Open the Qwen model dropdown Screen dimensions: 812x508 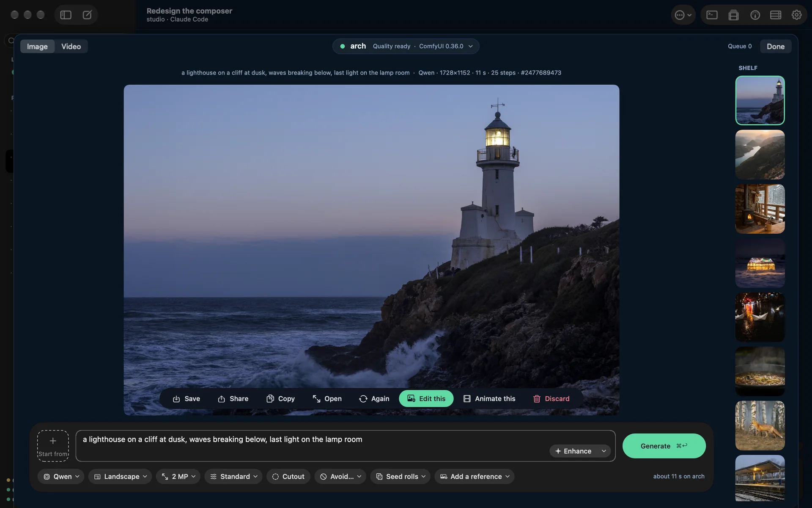click(61, 477)
